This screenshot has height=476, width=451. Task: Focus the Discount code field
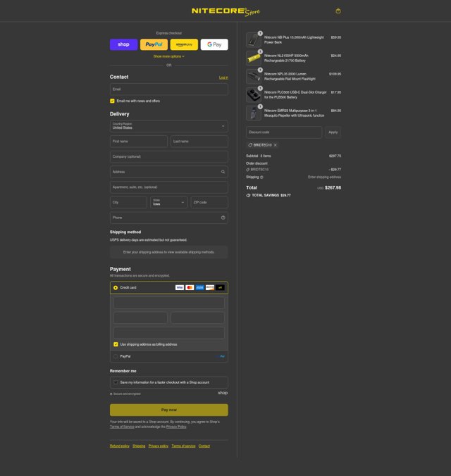click(284, 132)
